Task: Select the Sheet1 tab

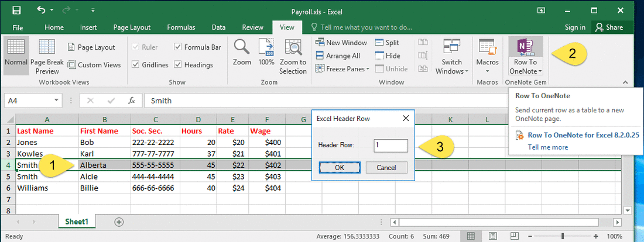Action: (x=77, y=222)
